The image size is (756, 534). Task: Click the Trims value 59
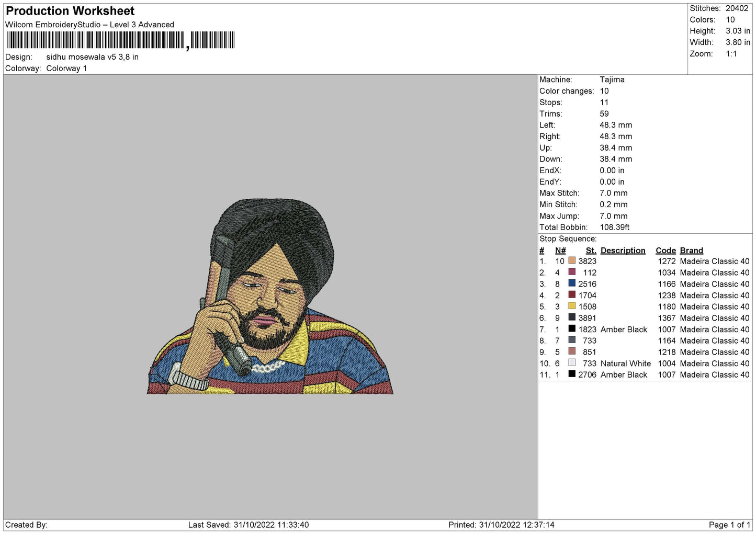[604, 113]
